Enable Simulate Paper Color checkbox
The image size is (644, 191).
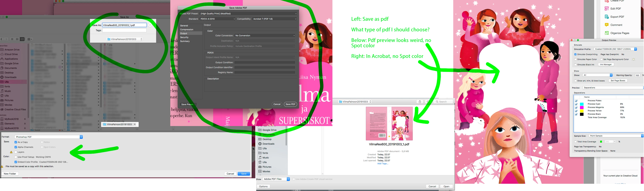575,59
